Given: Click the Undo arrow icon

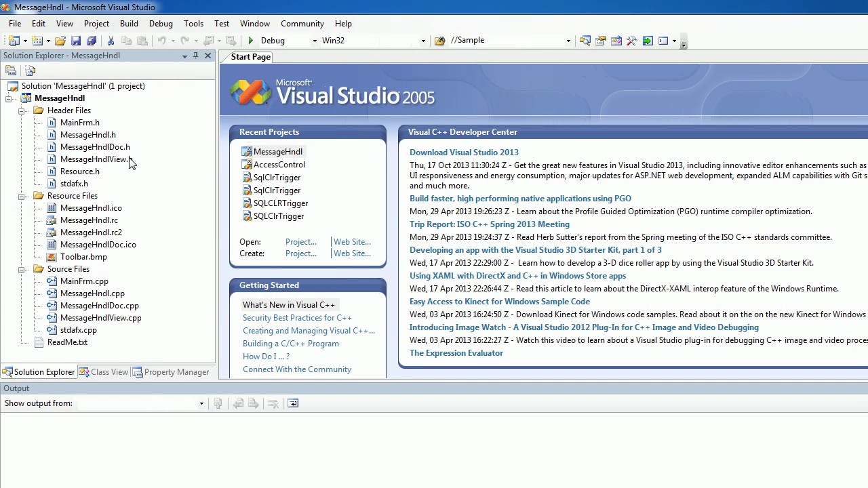Looking at the screenshot, I should click(161, 41).
